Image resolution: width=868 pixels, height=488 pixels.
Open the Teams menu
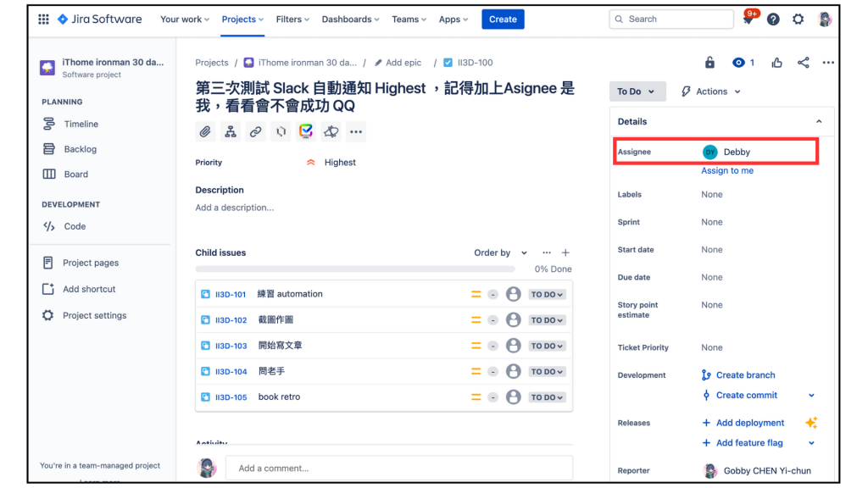(409, 19)
